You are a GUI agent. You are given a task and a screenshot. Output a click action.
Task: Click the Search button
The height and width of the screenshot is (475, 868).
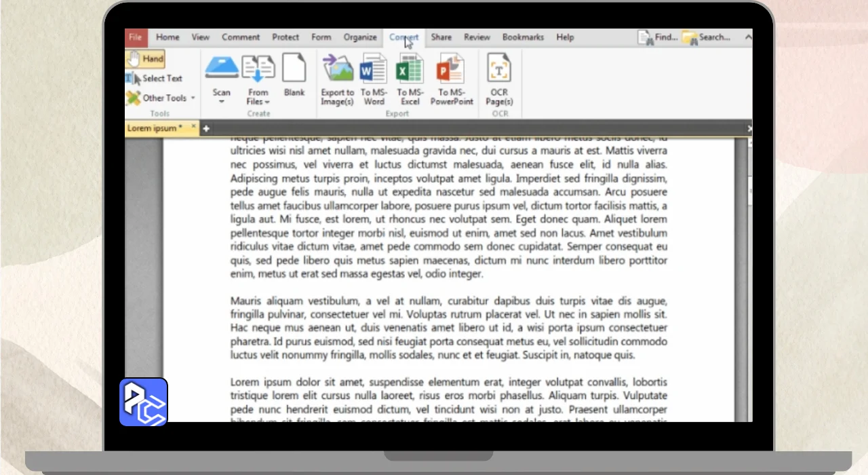pyautogui.click(x=707, y=37)
